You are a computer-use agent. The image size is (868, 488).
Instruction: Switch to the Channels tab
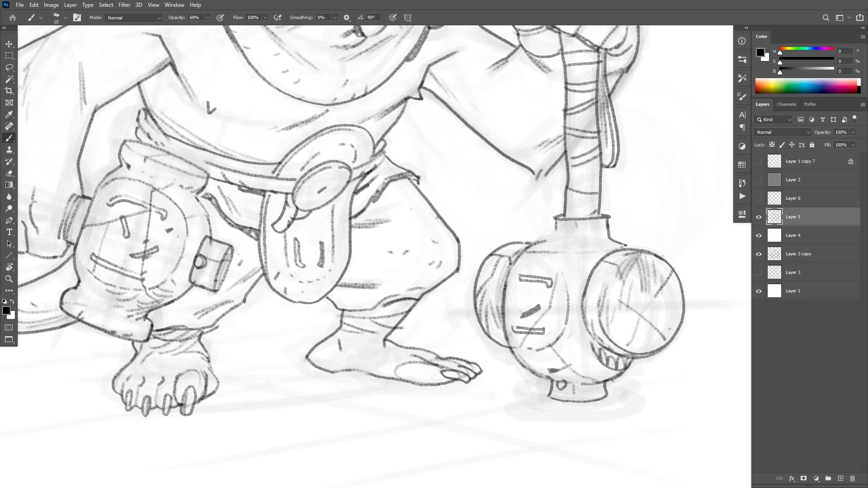[786, 104]
